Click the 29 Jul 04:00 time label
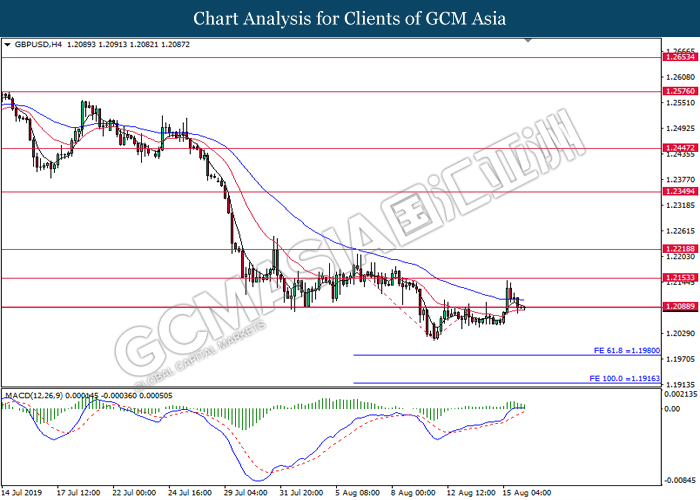 [246, 493]
